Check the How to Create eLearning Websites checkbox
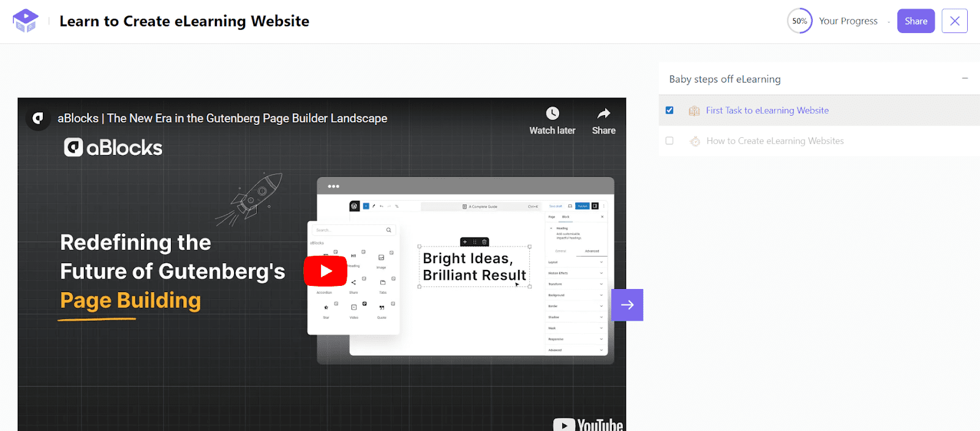The image size is (980, 431). tap(669, 141)
